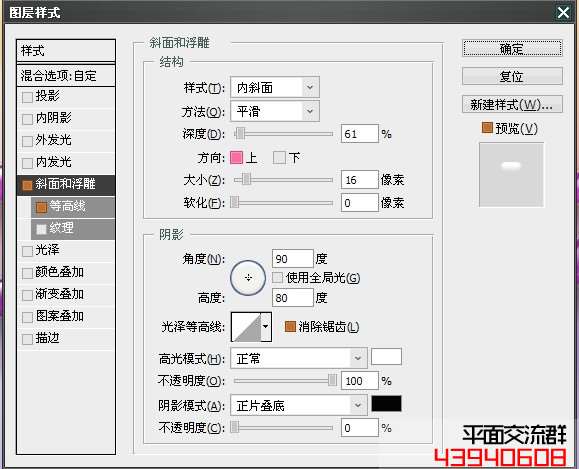Click the 深度 depth value input field

359,134
